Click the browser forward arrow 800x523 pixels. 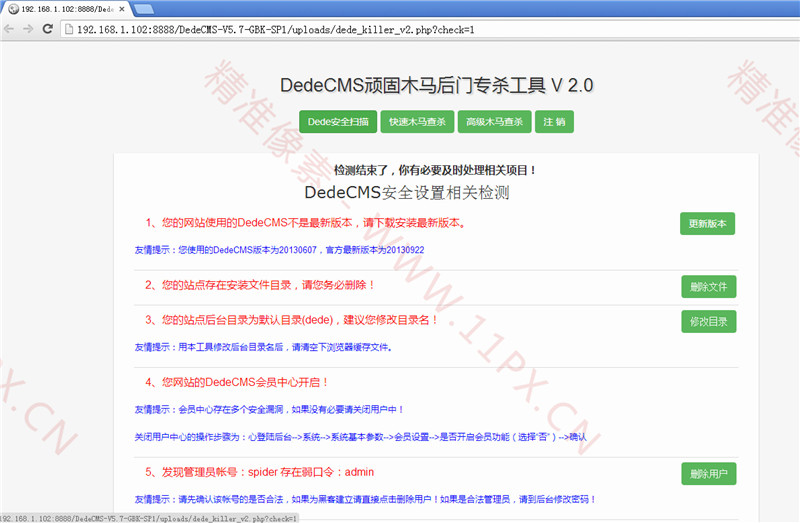pos(27,28)
